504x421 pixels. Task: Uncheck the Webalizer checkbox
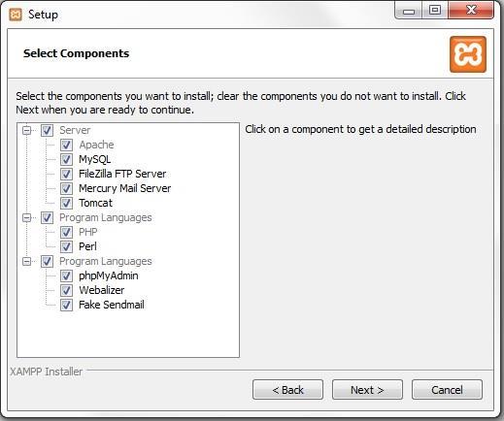point(66,290)
